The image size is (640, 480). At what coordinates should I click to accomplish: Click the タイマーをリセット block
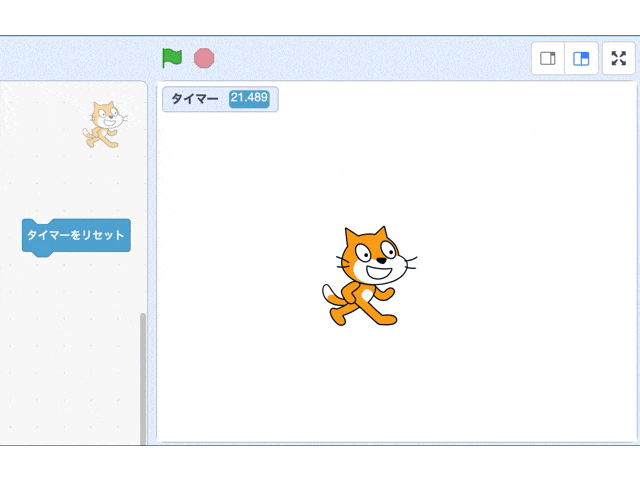76,238
